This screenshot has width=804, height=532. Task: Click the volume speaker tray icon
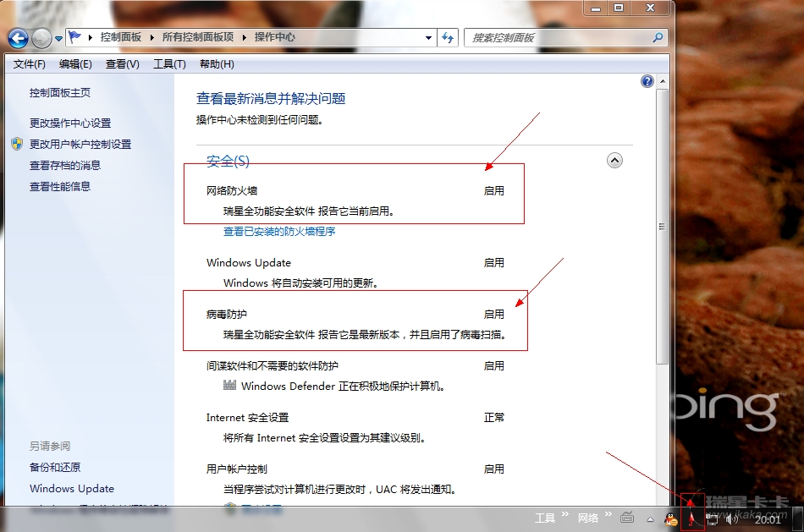click(732, 519)
